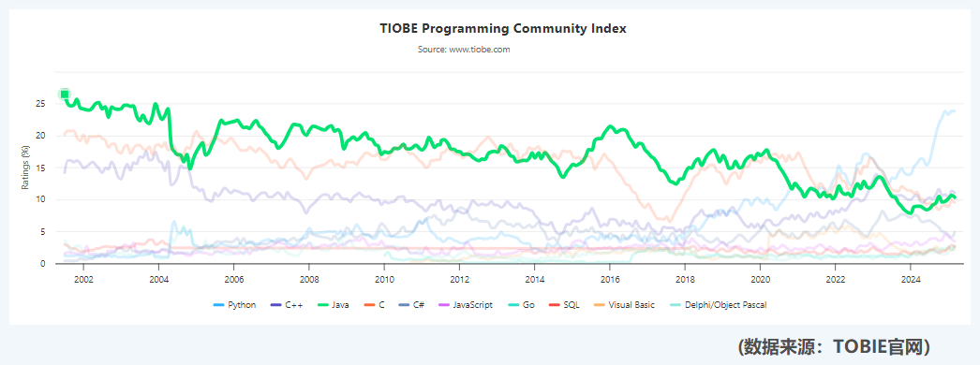The width and height of the screenshot is (980, 365).
Task: Click the chart title TIOBE Programming Community Index
Action: (503, 29)
